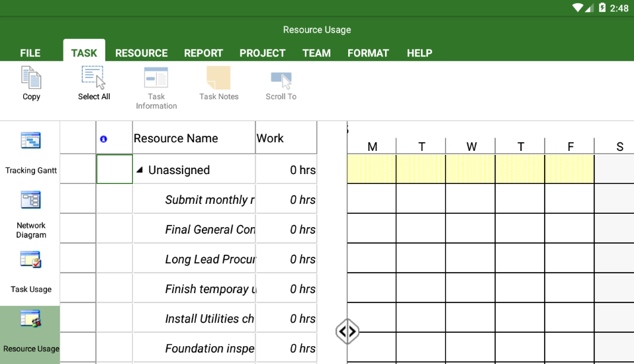Switch to Tracking Gantt view
This screenshot has height=364, width=634.
(30, 154)
